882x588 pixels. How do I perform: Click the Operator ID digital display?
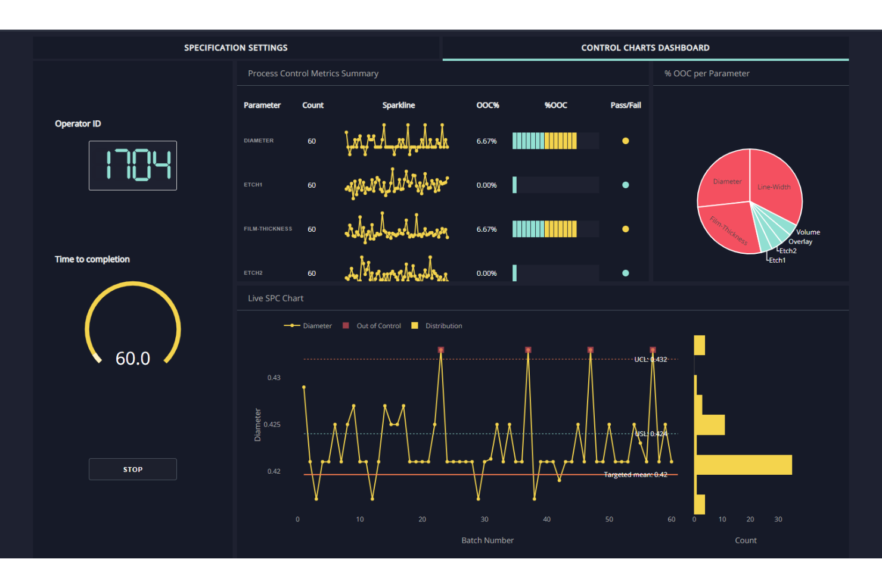click(132, 166)
